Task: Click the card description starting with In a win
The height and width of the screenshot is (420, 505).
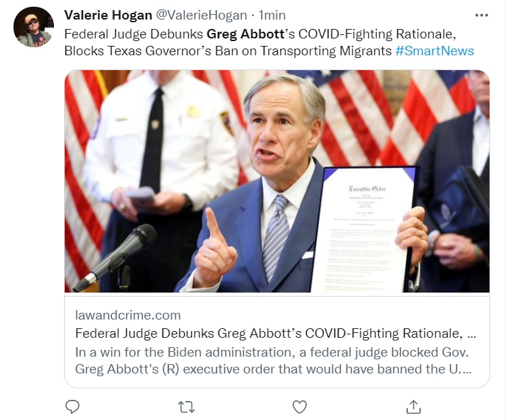Action: [272, 361]
